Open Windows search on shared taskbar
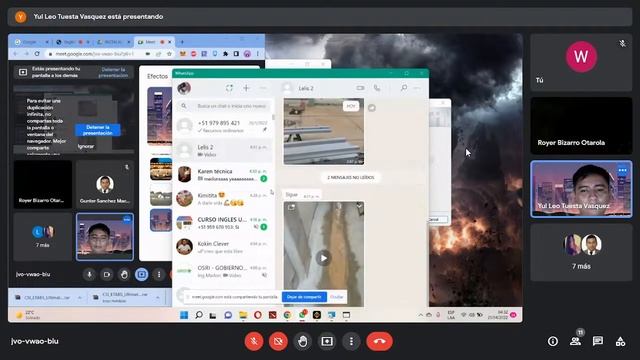640x360 pixels. click(x=199, y=315)
